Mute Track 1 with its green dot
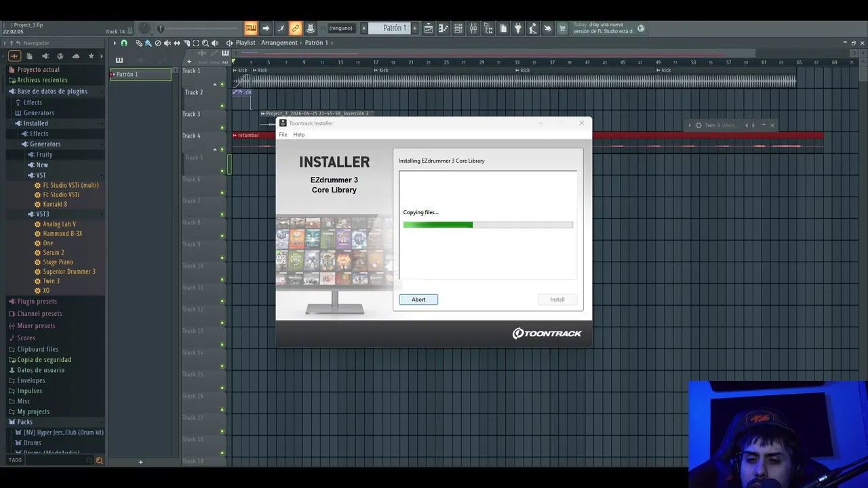Screen dimensions: 868x488 [x=222, y=84]
